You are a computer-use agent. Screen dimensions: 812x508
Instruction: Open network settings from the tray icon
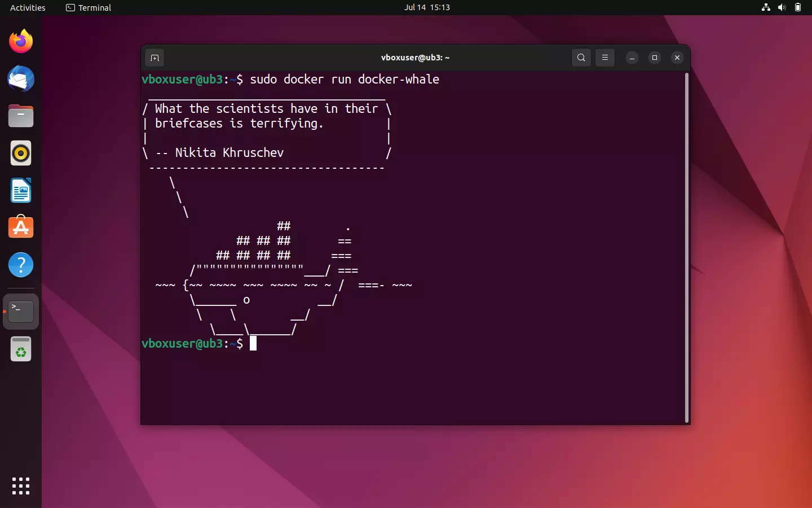pos(765,8)
